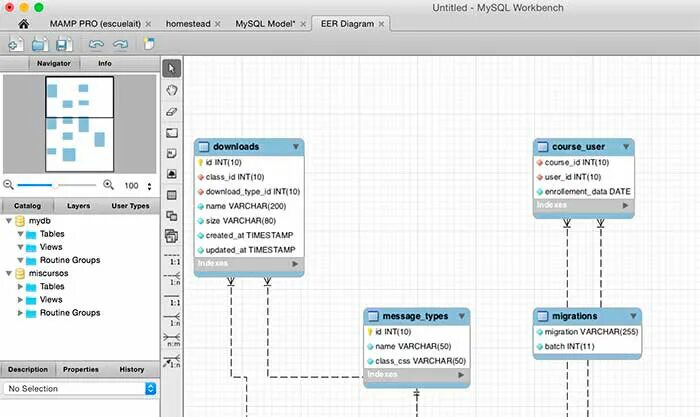
Task: Select the second 1:n relationship tool
Action: tap(172, 320)
